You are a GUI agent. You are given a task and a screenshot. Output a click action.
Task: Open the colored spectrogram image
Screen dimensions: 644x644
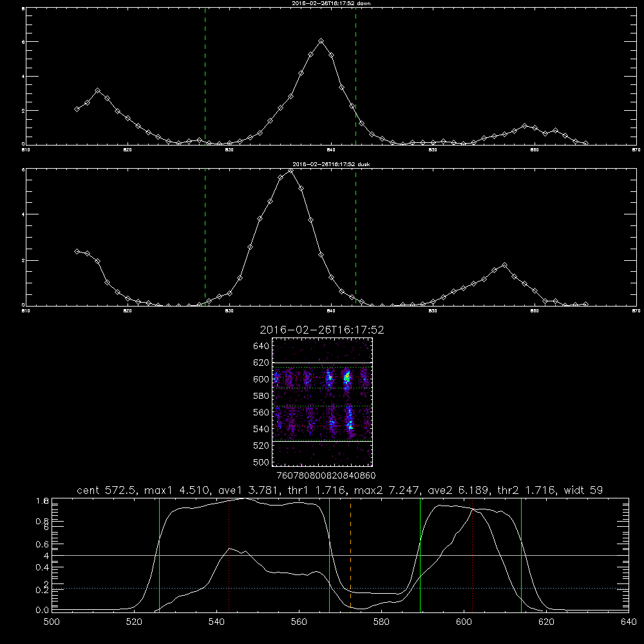[323, 402]
